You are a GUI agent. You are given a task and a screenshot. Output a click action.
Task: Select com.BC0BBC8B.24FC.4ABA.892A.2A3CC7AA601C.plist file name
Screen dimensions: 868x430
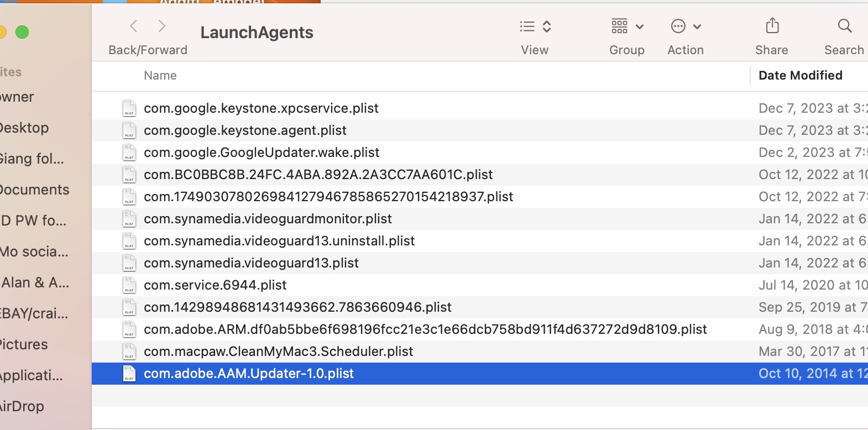(318, 175)
